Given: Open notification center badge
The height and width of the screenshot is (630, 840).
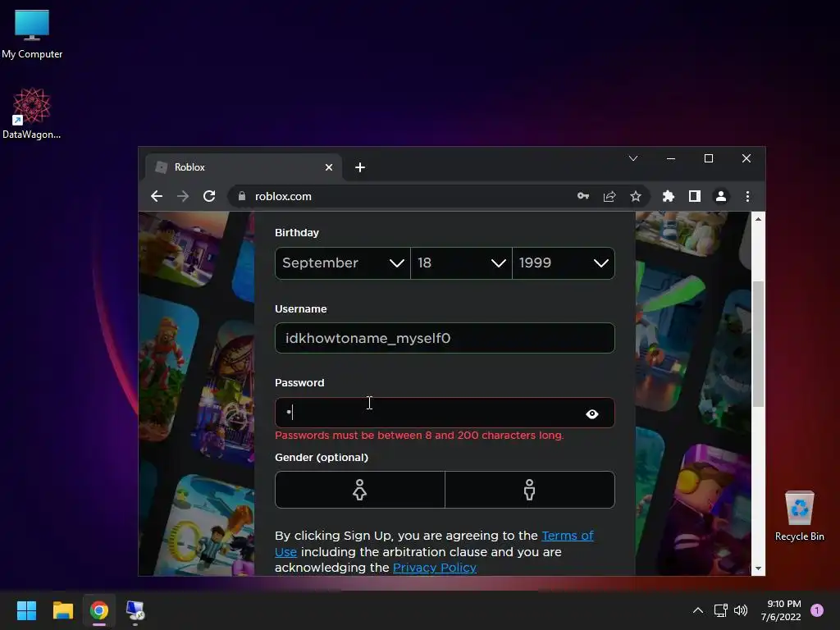Looking at the screenshot, I should [817, 610].
